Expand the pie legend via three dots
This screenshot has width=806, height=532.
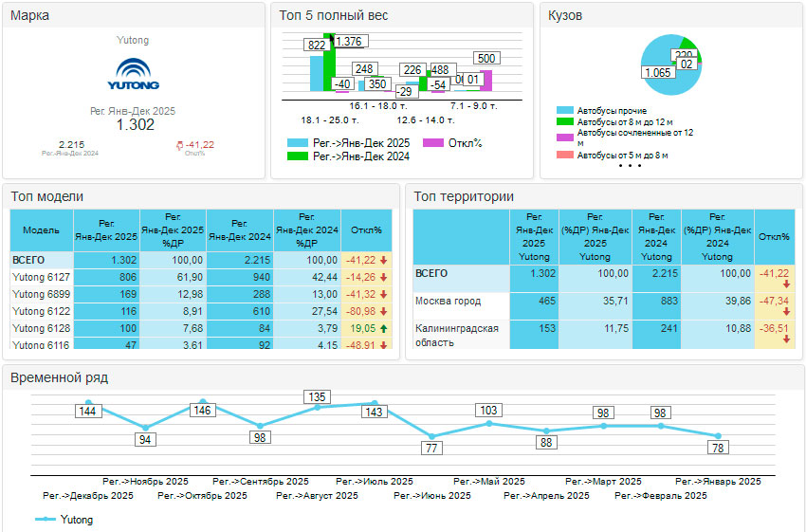point(630,166)
